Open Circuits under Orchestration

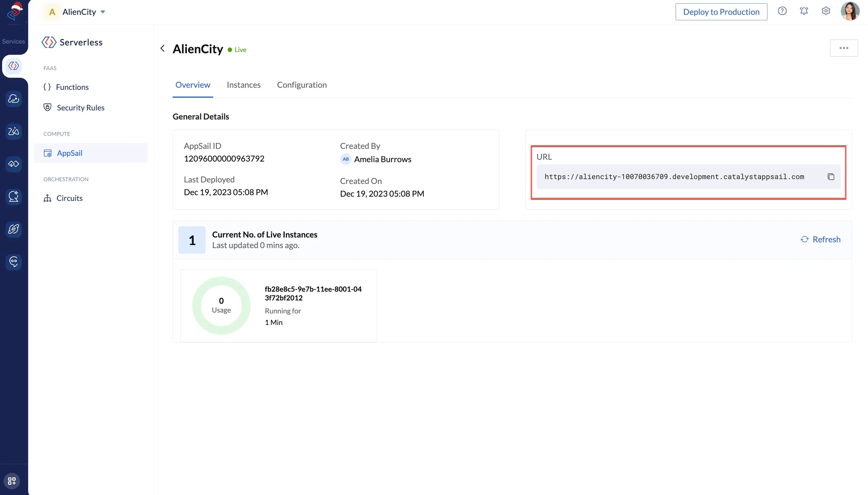click(69, 198)
